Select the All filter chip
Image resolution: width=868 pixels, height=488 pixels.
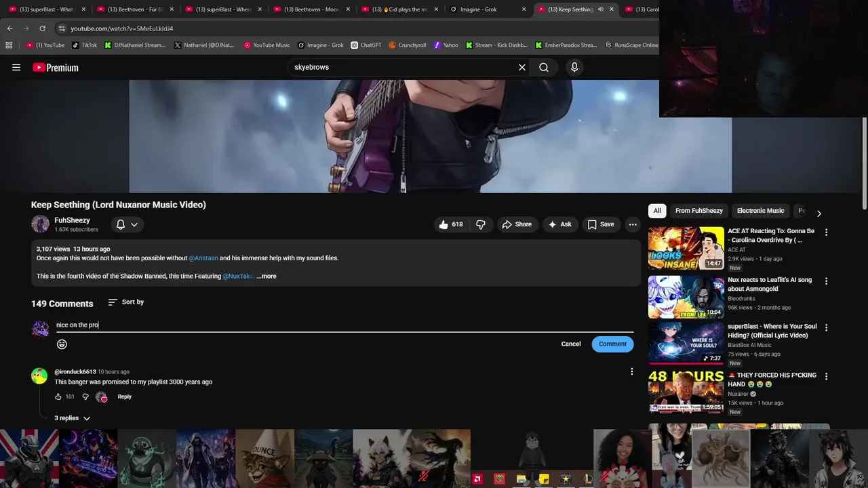pyautogui.click(x=657, y=211)
